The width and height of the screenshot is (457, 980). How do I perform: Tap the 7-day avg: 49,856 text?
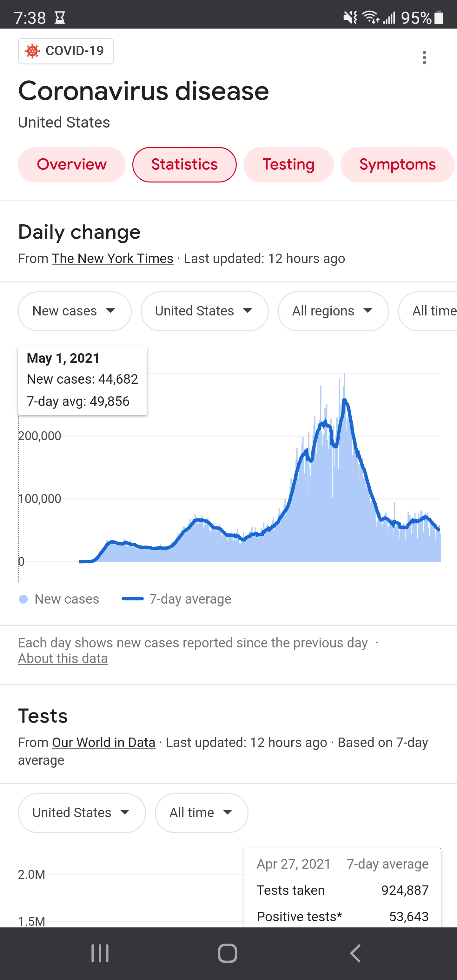(x=78, y=401)
